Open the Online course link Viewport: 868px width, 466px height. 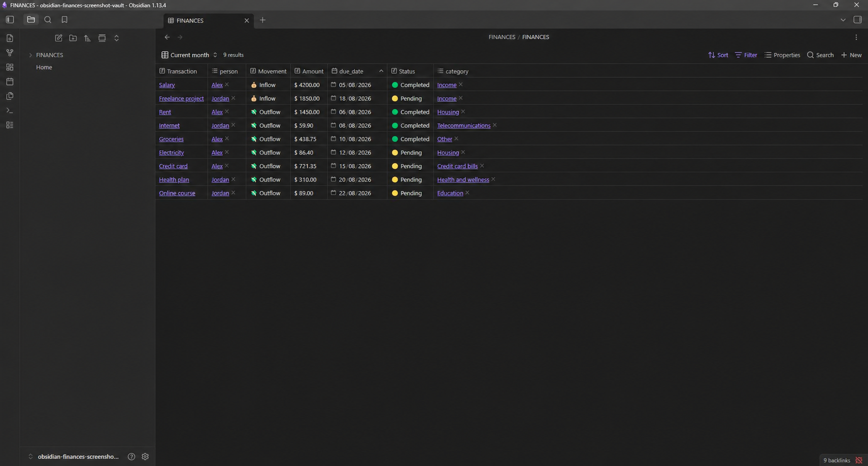click(177, 193)
